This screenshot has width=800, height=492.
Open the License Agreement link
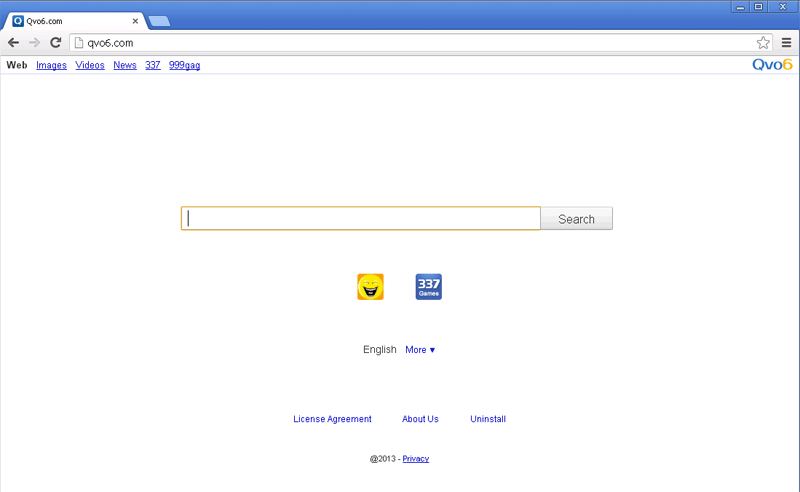pos(332,419)
